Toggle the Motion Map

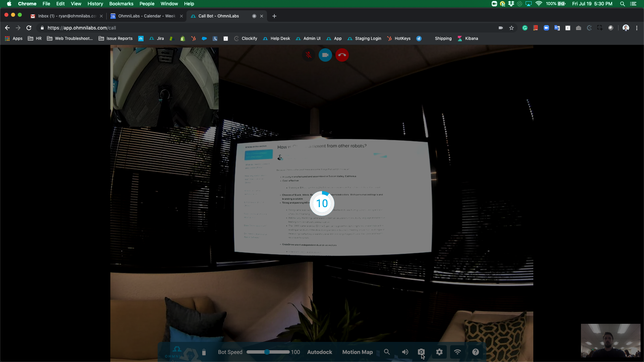click(357, 352)
